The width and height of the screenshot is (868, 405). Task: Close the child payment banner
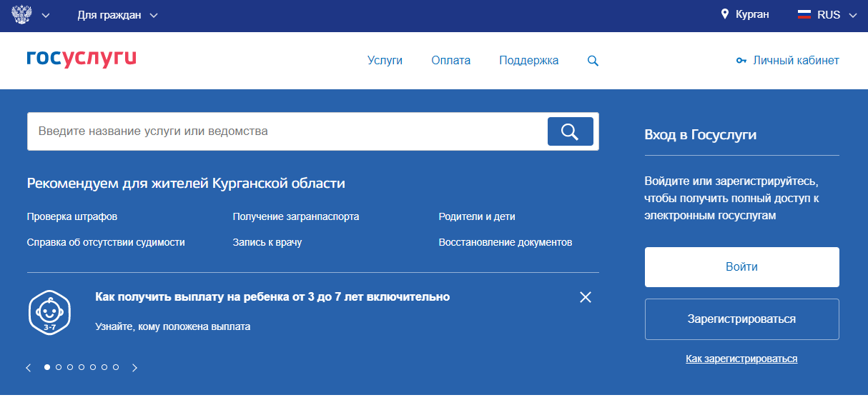coord(586,297)
